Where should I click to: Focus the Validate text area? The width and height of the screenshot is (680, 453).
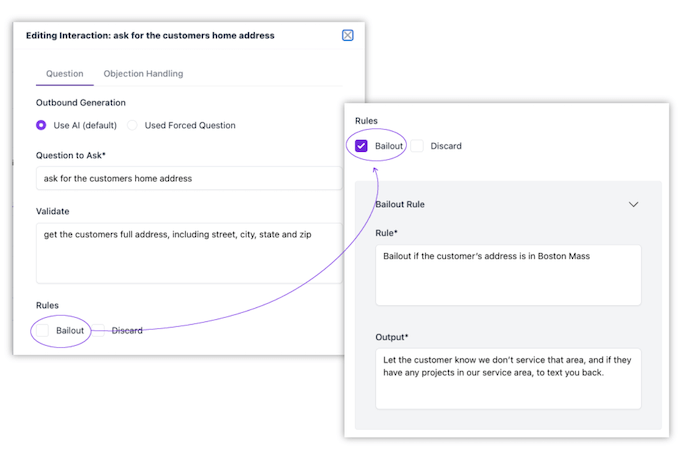[188, 253]
